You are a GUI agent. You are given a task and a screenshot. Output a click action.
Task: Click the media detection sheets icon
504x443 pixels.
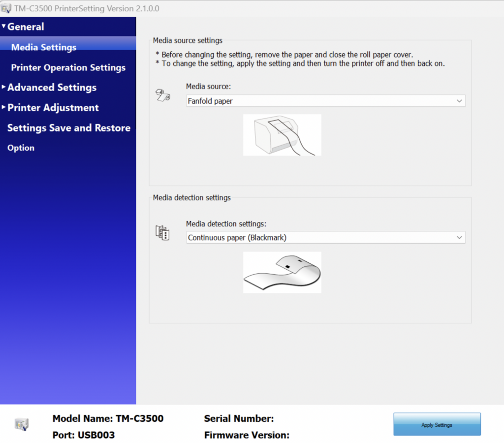click(x=162, y=232)
